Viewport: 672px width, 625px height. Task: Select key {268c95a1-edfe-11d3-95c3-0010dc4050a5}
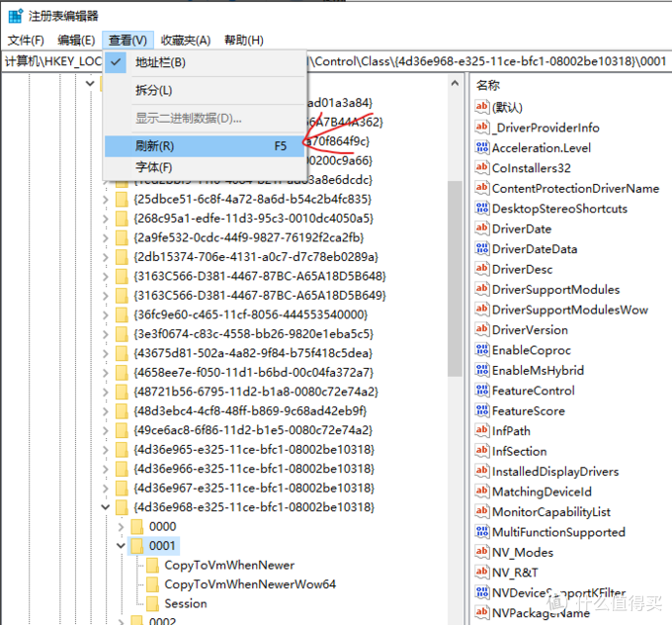pyautogui.click(x=253, y=219)
